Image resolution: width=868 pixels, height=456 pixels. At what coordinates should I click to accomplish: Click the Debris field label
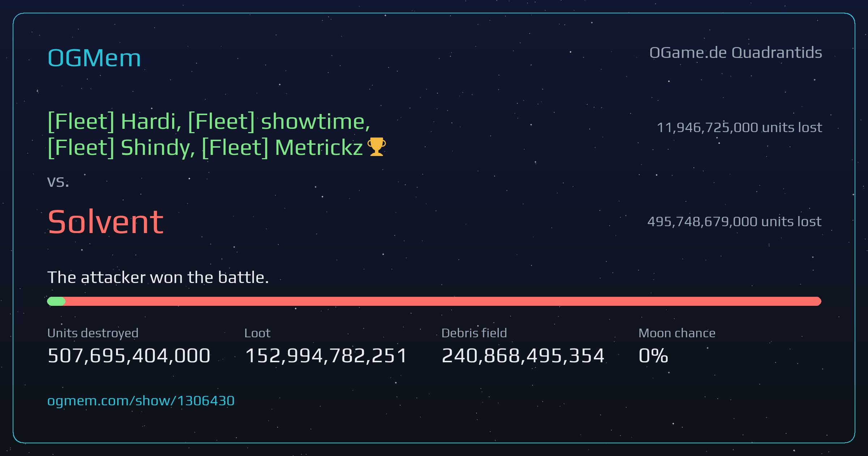(474, 333)
